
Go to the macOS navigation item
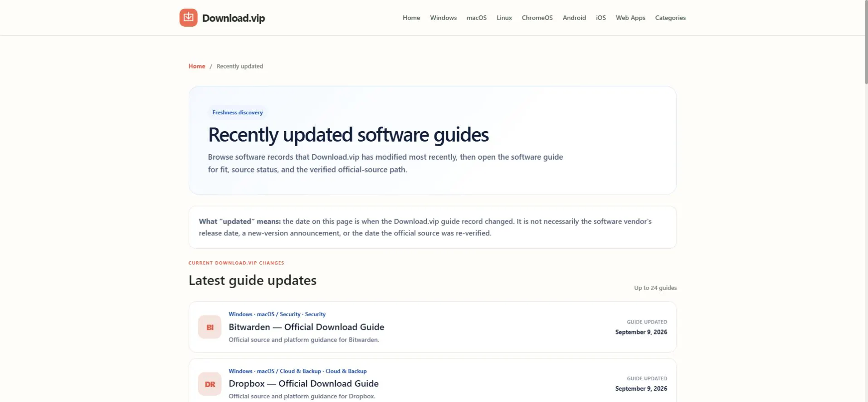[477, 18]
